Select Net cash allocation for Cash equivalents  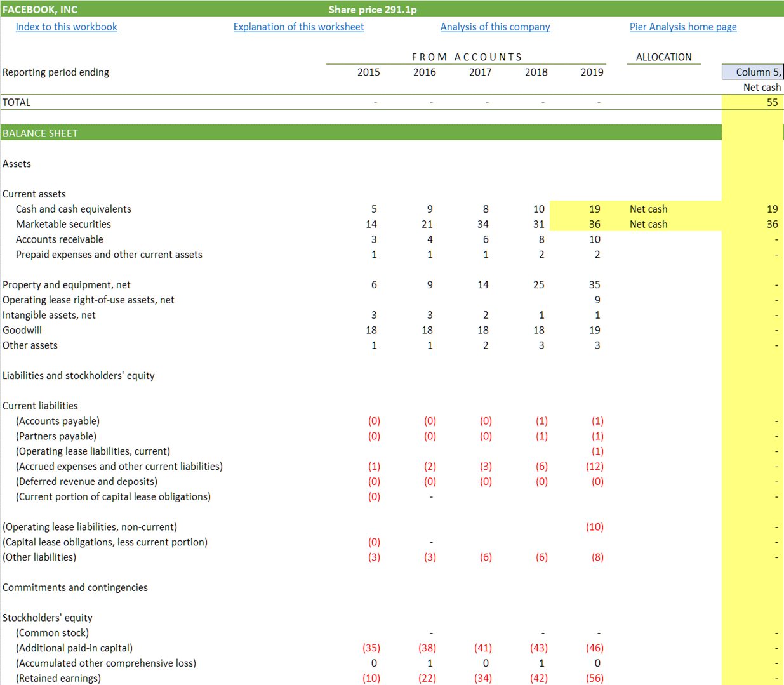(x=648, y=209)
